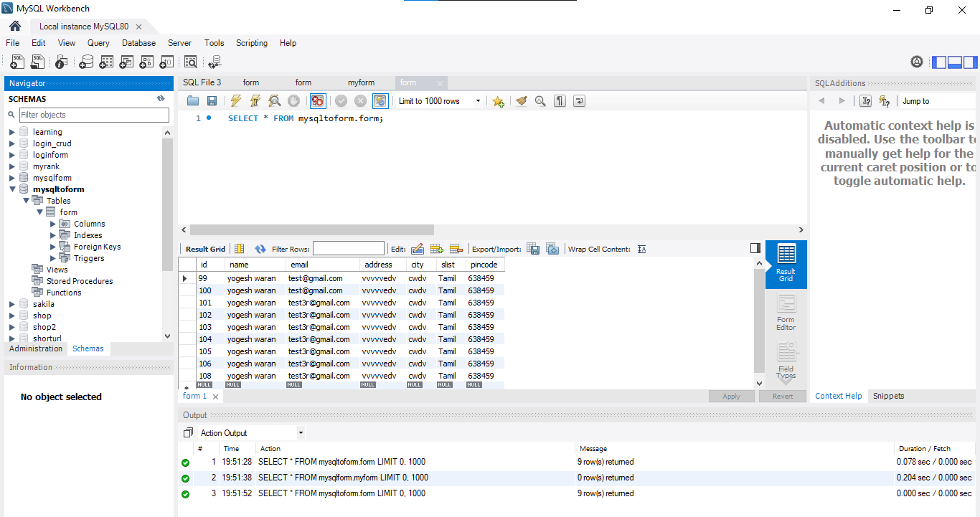Screen dimensions: 980x517
Task: Export recordset to file icon
Action: coord(533,249)
